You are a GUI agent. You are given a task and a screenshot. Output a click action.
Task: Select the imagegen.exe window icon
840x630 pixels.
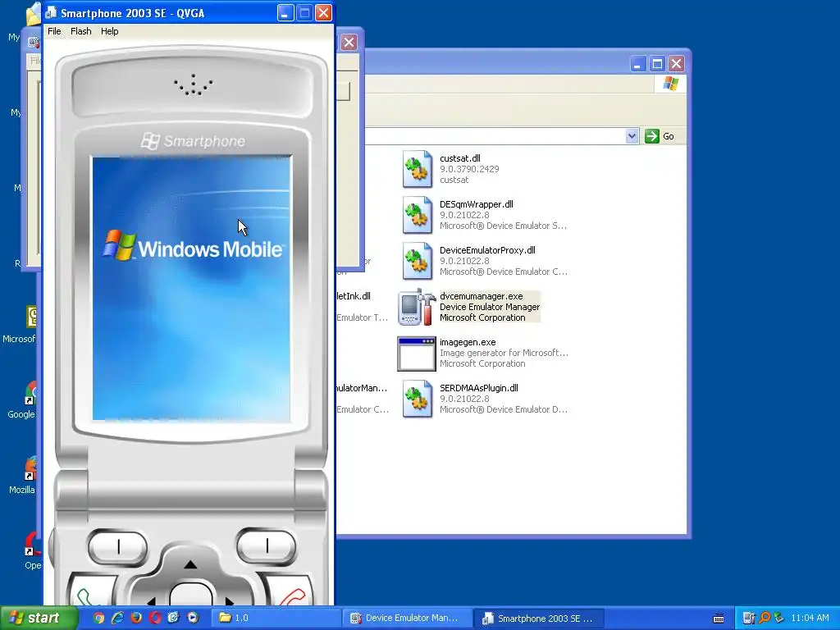pyautogui.click(x=416, y=354)
